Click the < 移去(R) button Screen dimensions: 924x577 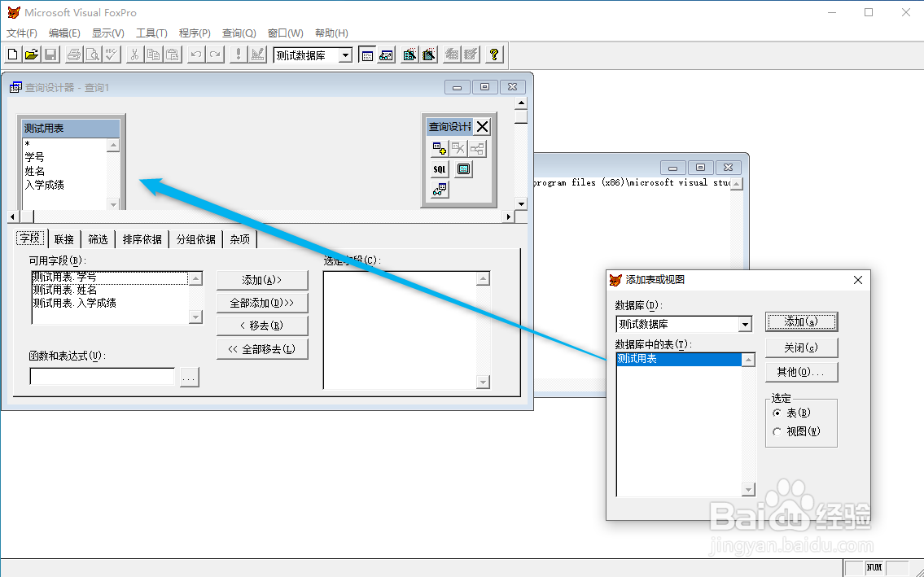(262, 326)
